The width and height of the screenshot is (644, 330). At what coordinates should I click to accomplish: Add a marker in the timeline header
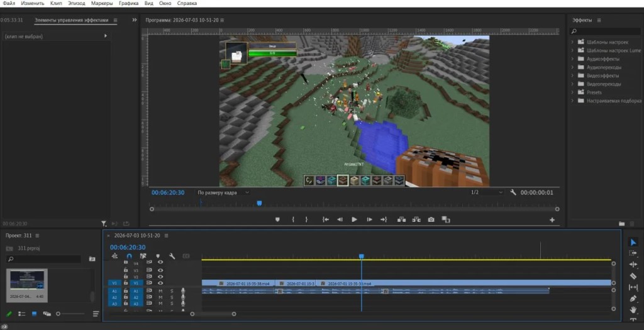pyautogui.click(x=158, y=256)
